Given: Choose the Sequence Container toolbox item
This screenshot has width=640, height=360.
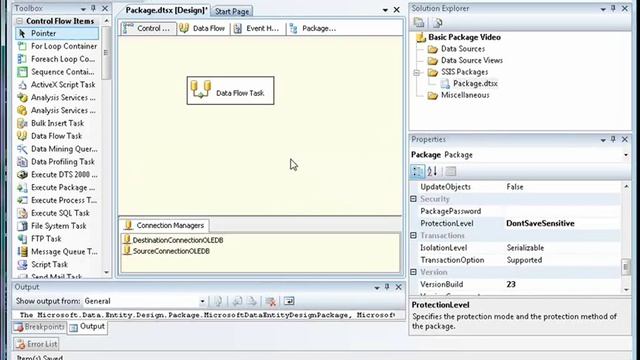Looking at the screenshot, I should (57, 72).
